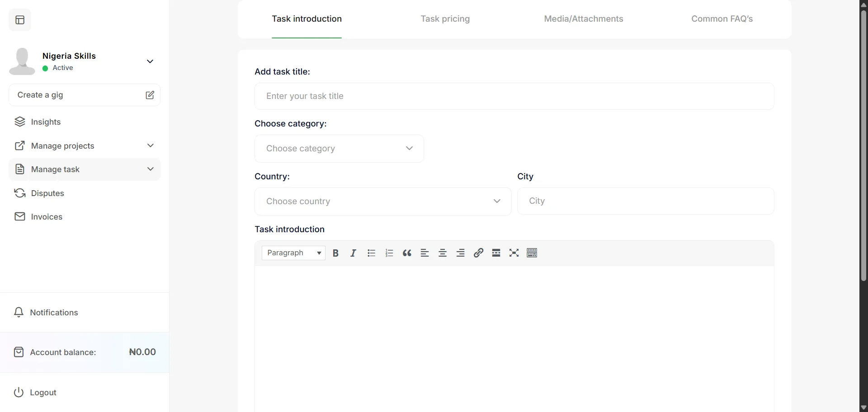Expand the Nigeria Skills profile menu
The image size is (868, 412).
[x=150, y=61]
